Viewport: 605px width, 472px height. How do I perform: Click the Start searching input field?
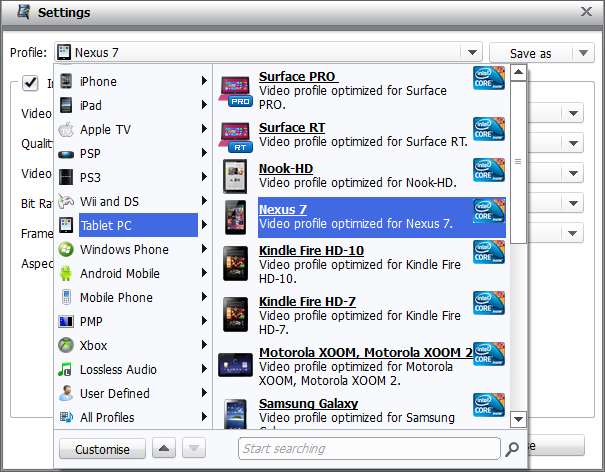369,448
